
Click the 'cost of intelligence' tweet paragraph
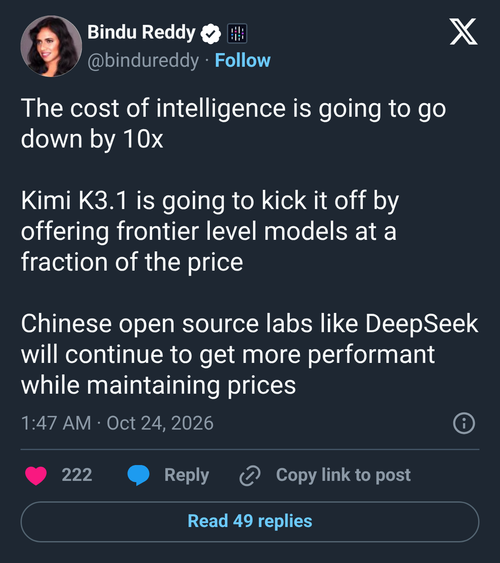pos(234,123)
